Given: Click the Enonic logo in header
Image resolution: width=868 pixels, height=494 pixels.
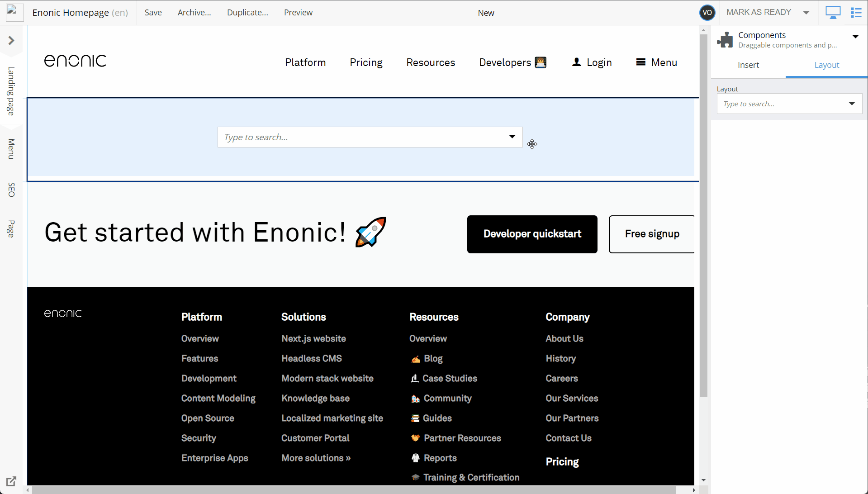Looking at the screenshot, I should point(75,61).
